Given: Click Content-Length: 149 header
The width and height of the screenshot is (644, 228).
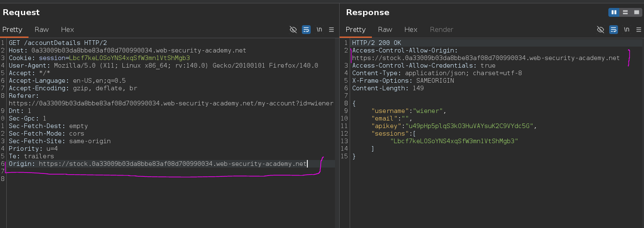Looking at the screenshot, I should pos(388,88).
